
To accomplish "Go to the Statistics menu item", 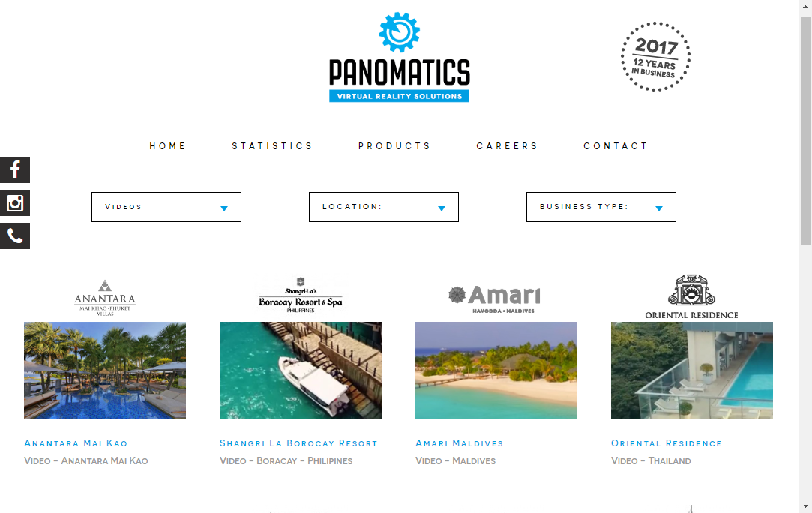I will [272, 146].
